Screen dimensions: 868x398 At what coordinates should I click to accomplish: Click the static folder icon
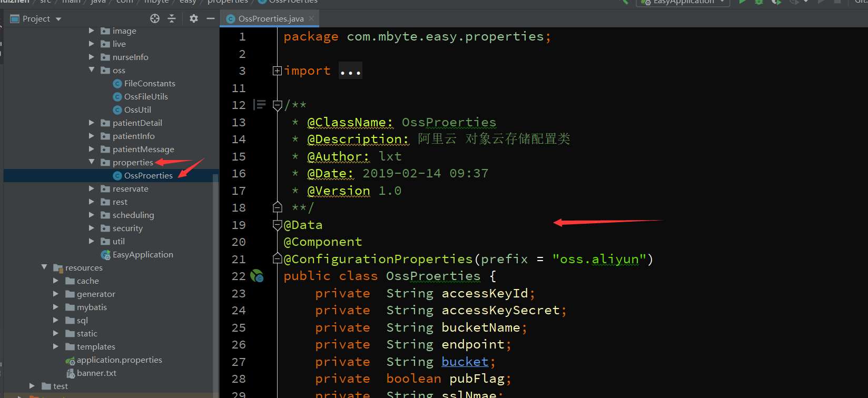(70, 333)
